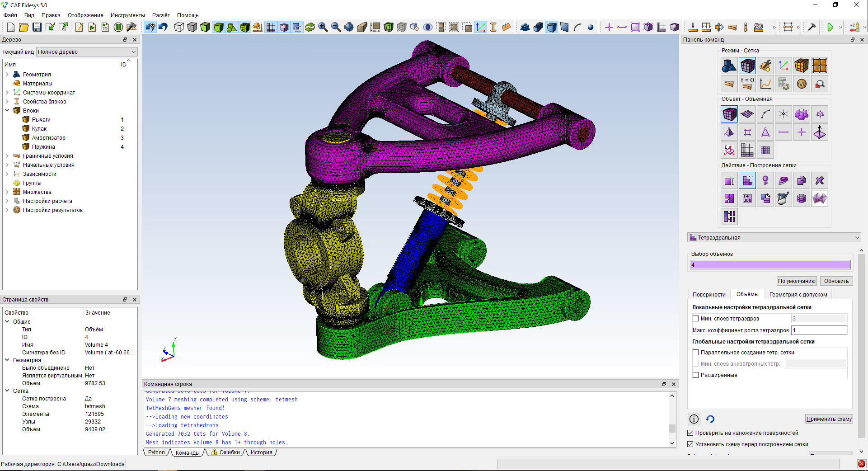Uncheck 'Проверить на наложение поверхностей'
Viewport: 868px width, 471px height.
coord(690,433)
